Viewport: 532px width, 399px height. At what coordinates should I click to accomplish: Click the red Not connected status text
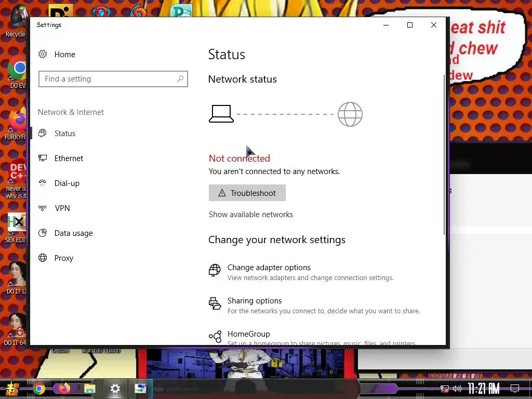click(x=239, y=158)
